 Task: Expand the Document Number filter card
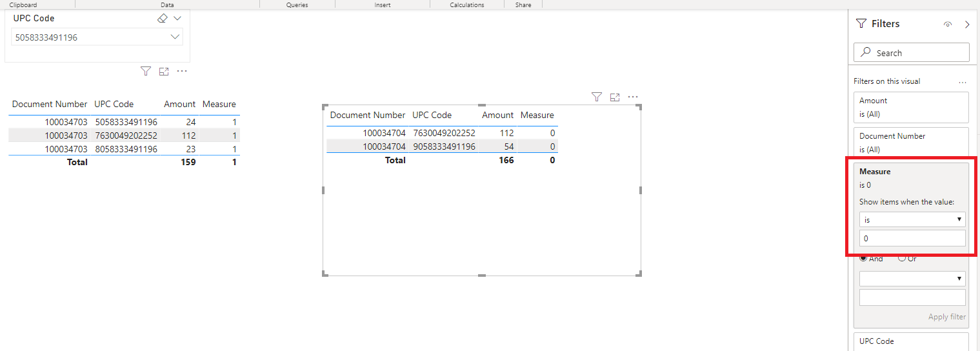pos(911,143)
